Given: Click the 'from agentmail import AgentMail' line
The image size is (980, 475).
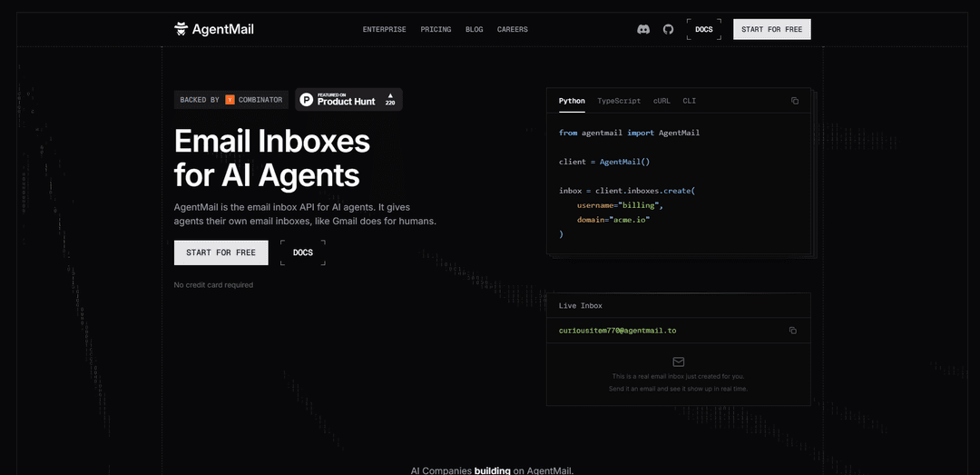Looking at the screenshot, I should pyautogui.click(x=630, y=134).
